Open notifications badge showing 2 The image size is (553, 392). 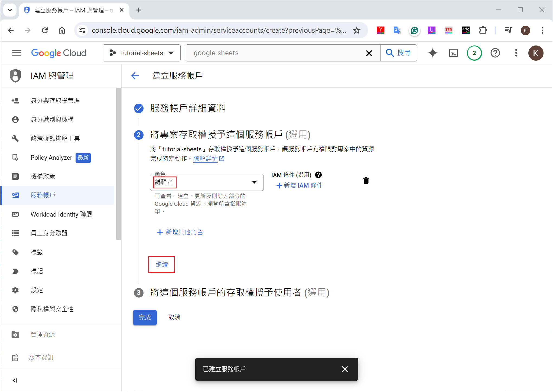click(474, 53)
